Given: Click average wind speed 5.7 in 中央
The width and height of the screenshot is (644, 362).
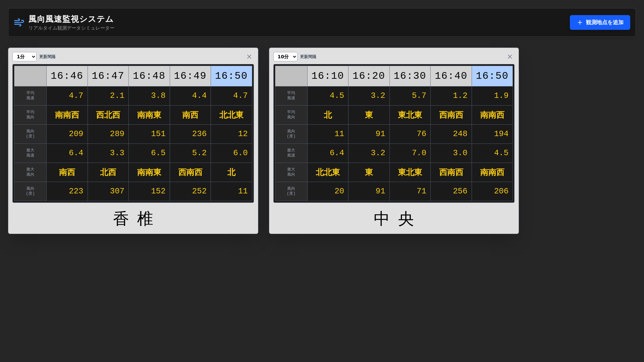Looking at the screenshot, I should point(410,96).
